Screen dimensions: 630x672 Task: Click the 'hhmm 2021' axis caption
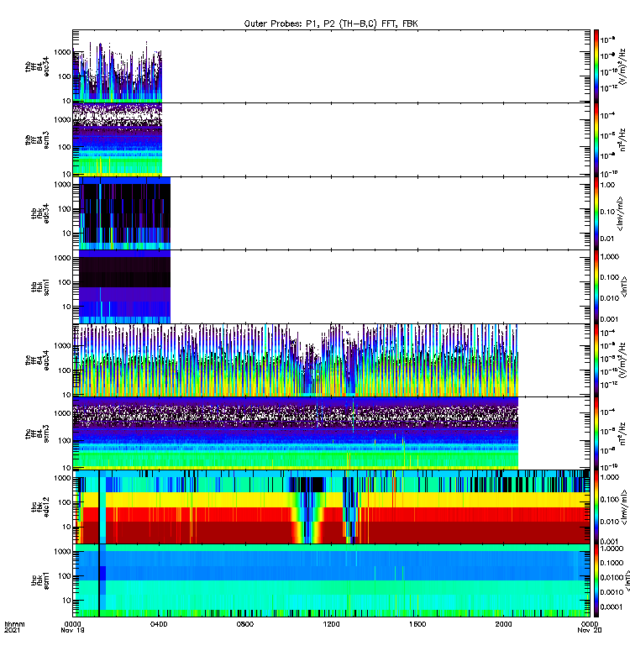14,627
